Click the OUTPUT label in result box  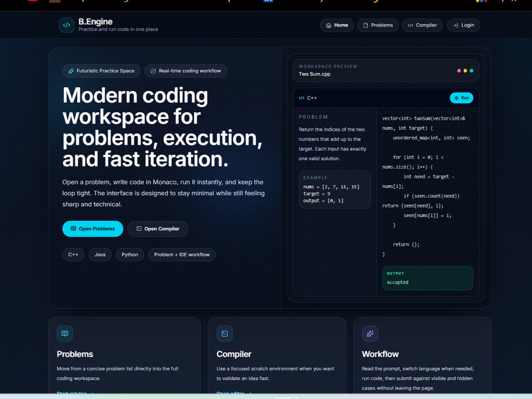tap(395, 273)
